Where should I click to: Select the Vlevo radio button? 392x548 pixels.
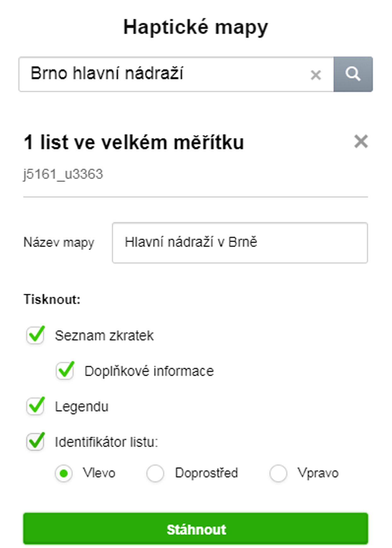coord(64,473)
